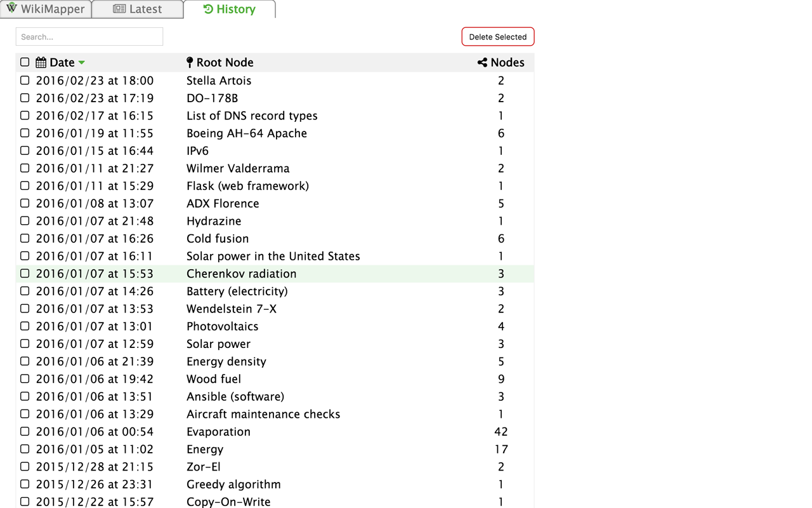Check the checkbox next to Stella Artois
The width and height of the screenshot is (812, 508).
click(24, 80)
